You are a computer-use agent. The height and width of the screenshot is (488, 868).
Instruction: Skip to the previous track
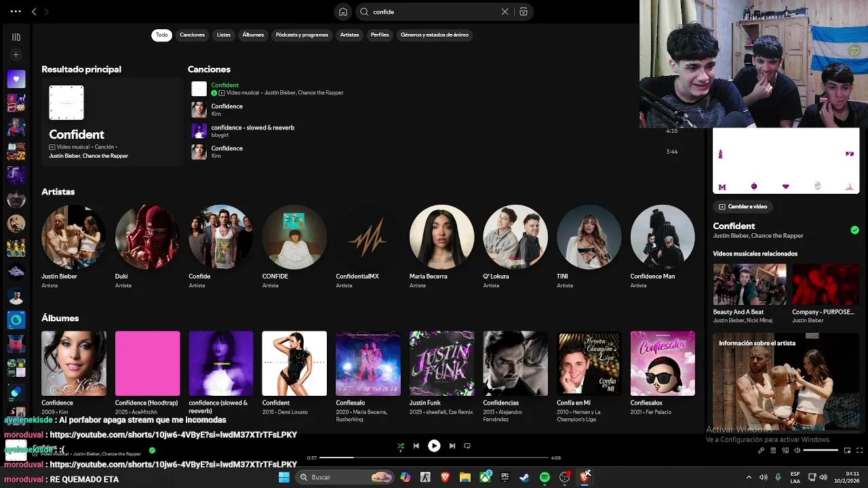(416, 446)
